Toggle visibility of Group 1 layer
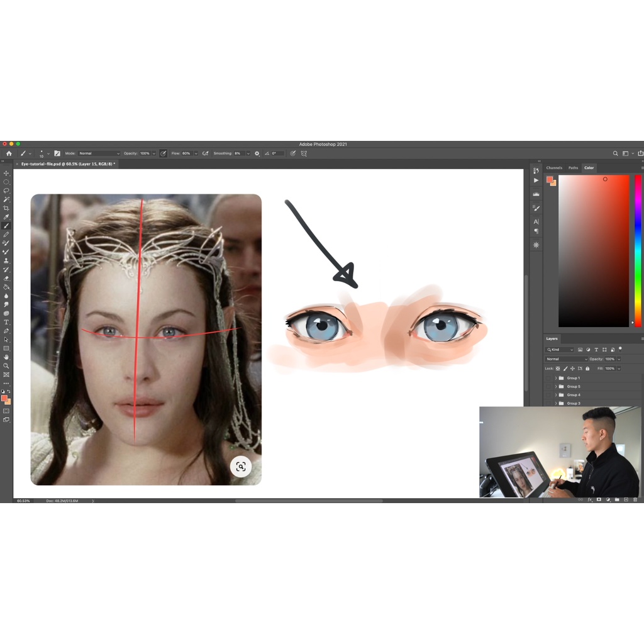This screenshot has height=644, width=644. coord(548,378)
